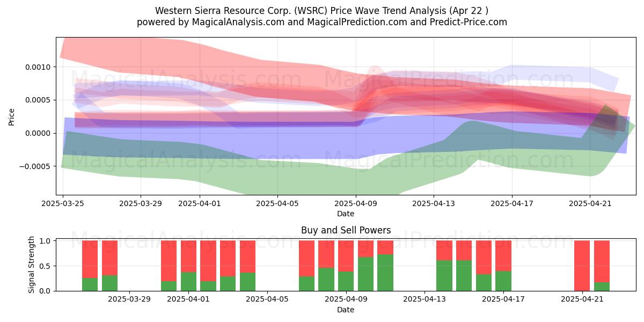This screenshot has width=644, height=322.
Task: Click the 'Buy and Sell Powers' subplot title
Action: pyautogui.click(x=346, y=231)
